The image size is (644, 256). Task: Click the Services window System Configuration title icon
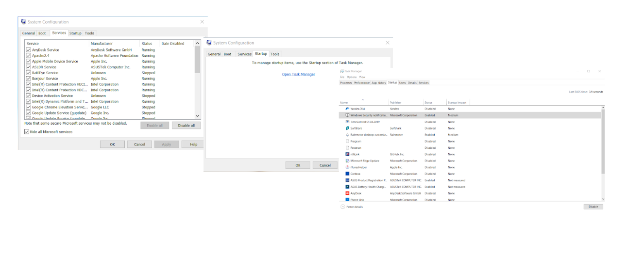tap(24, 22)
